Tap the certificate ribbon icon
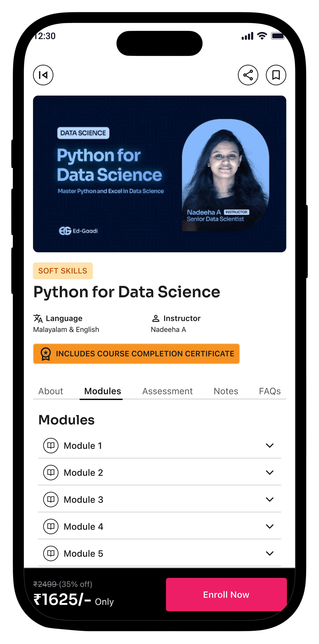 coord(46,354)
